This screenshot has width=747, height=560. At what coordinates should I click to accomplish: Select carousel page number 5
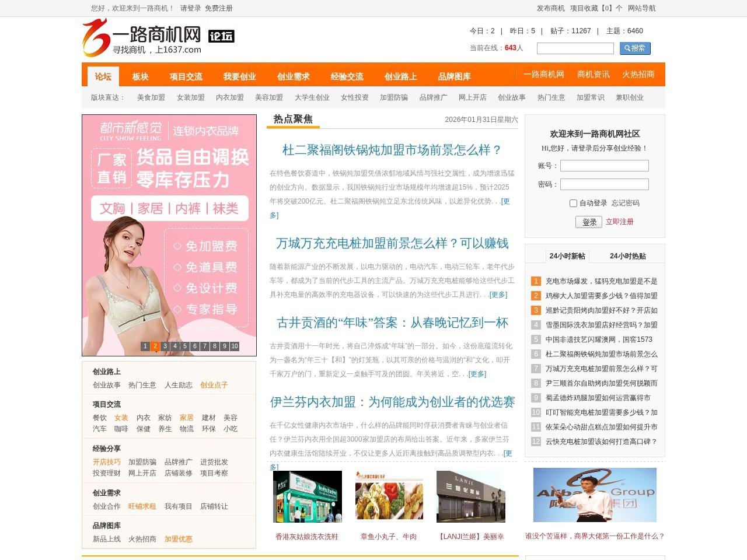184,346
